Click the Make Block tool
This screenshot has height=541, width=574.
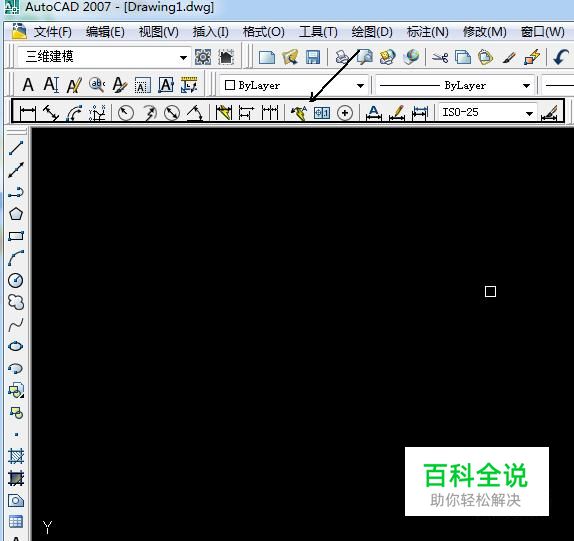click(16, 413)
